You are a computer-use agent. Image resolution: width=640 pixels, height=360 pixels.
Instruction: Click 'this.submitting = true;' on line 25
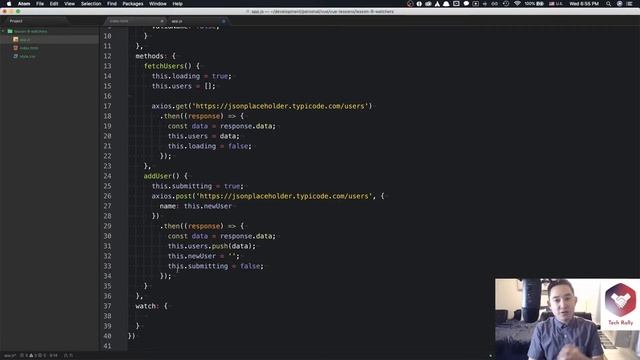tap(198, 186)
